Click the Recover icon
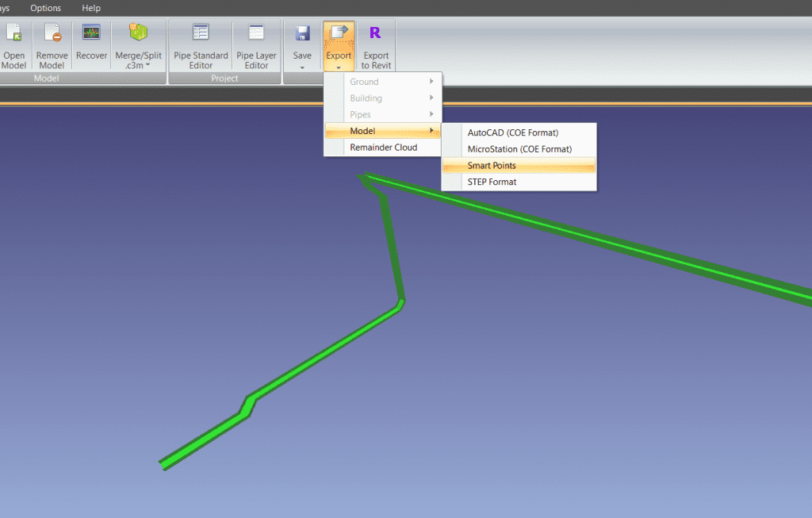This screenshot has height=518, width=812. tap(91, 33)
